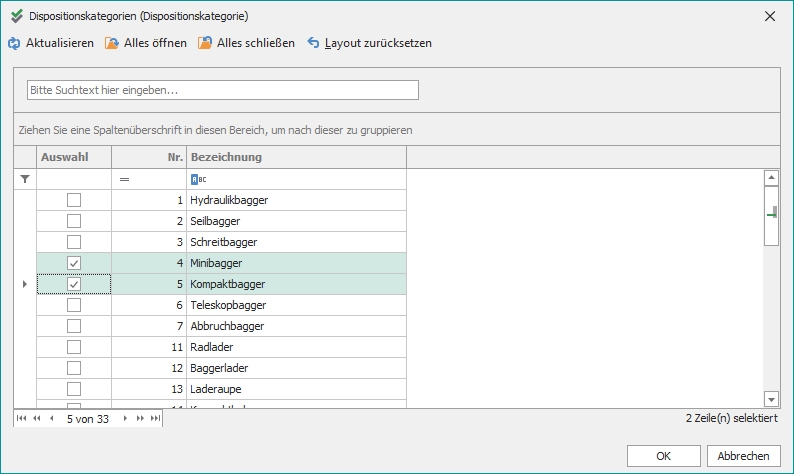Enable the Radlader checkbox
This screenshot has height=474, width=794.
pos(74,347)
